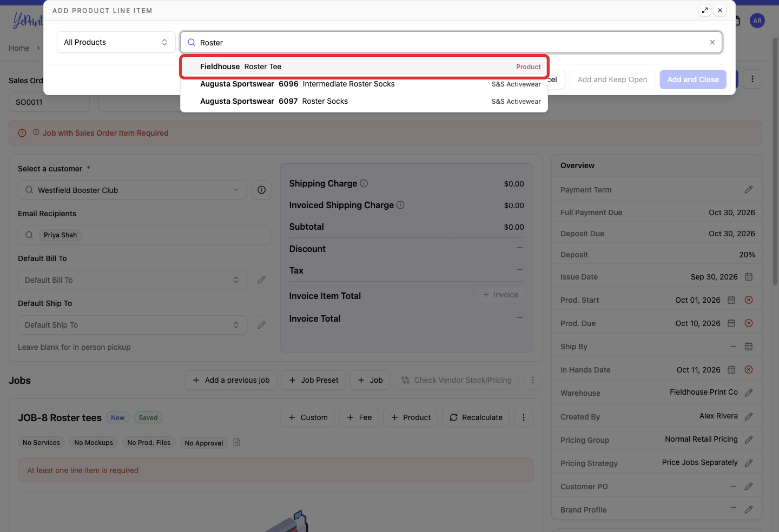Open the Jobs section more options menu
The width and height of the screenshot is (779, 532).
tap(532, 380)
